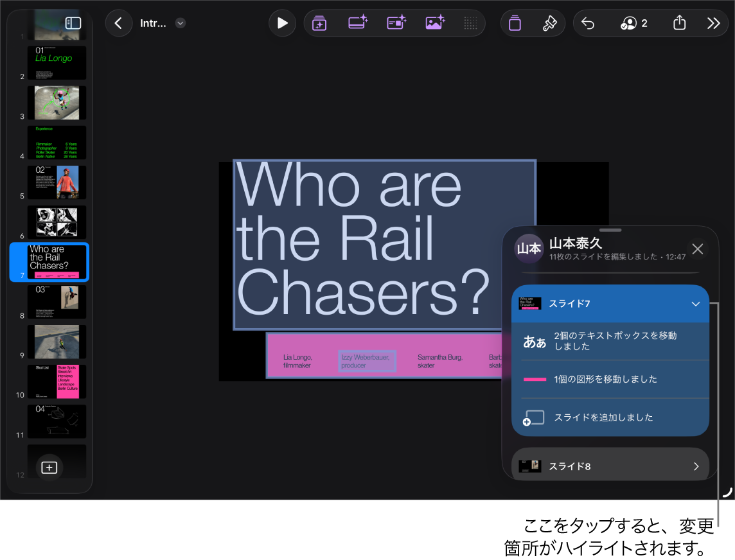Open the 2個のテキストボックスを移動しました entry

610,342
